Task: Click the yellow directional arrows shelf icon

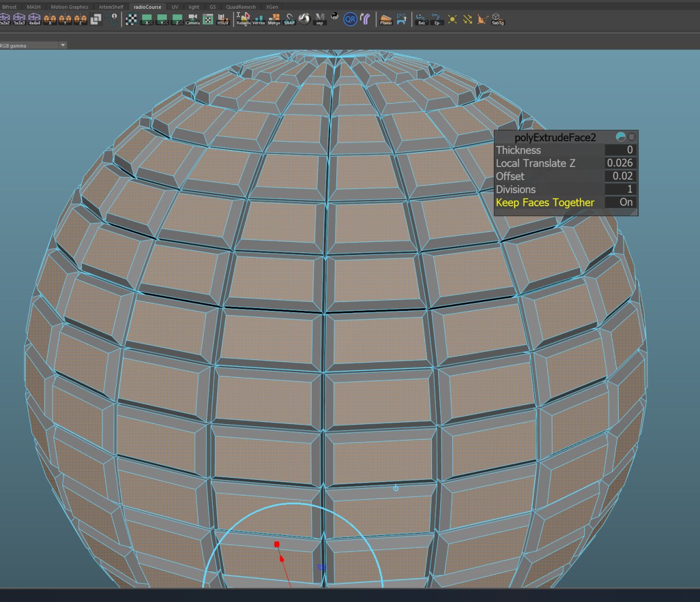Action: pyautogui.click(x=468, y=19)
